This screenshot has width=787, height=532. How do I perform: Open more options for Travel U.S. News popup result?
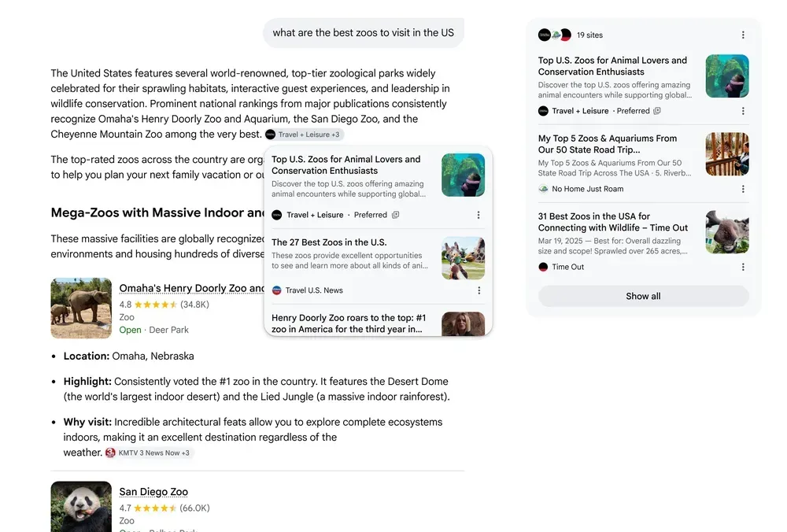478,290
